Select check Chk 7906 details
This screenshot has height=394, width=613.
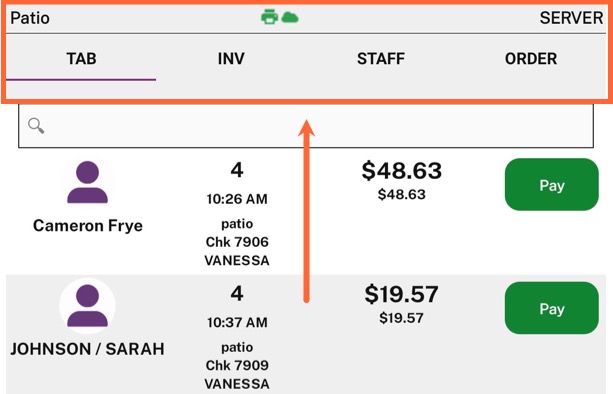click(237, 242)
